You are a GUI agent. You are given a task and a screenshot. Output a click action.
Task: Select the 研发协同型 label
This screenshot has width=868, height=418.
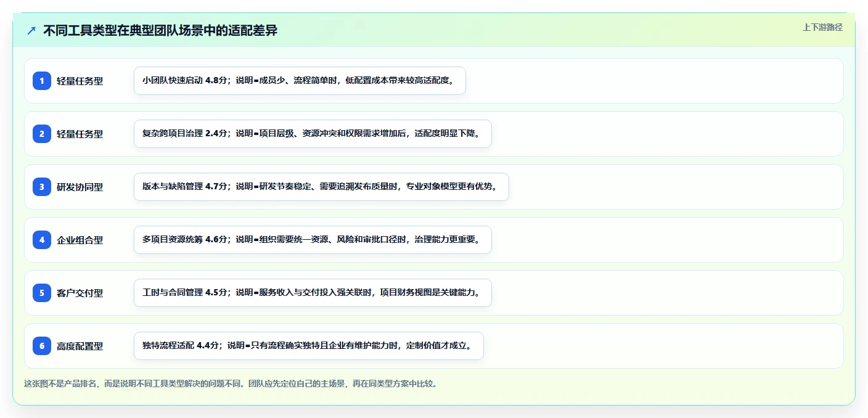[x=80, y=187]
